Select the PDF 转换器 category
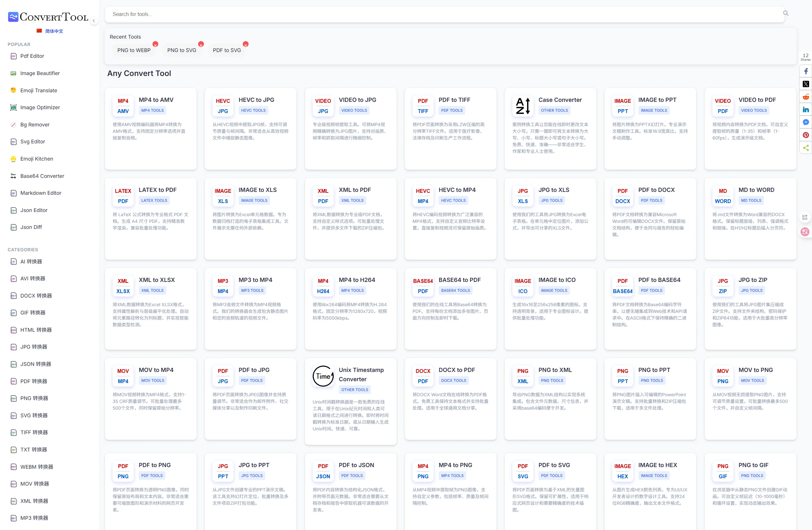The width and height of the screenshot is (812, 530). tap(34, 381)
